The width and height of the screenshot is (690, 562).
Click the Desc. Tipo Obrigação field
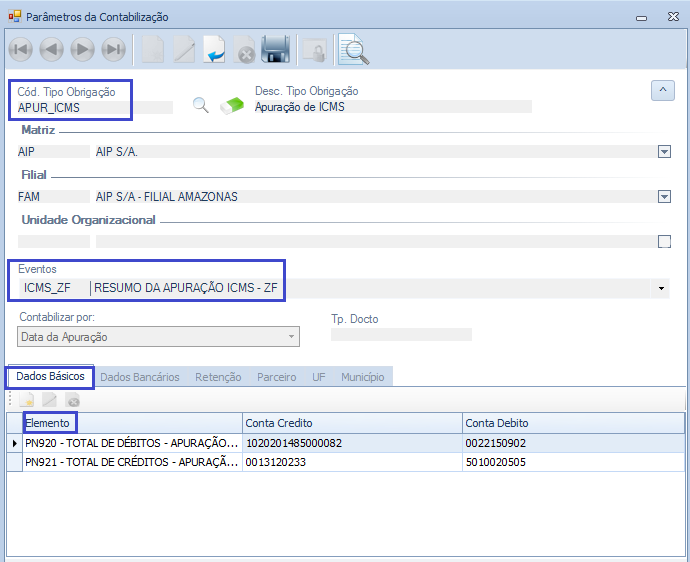coord(393,107)
